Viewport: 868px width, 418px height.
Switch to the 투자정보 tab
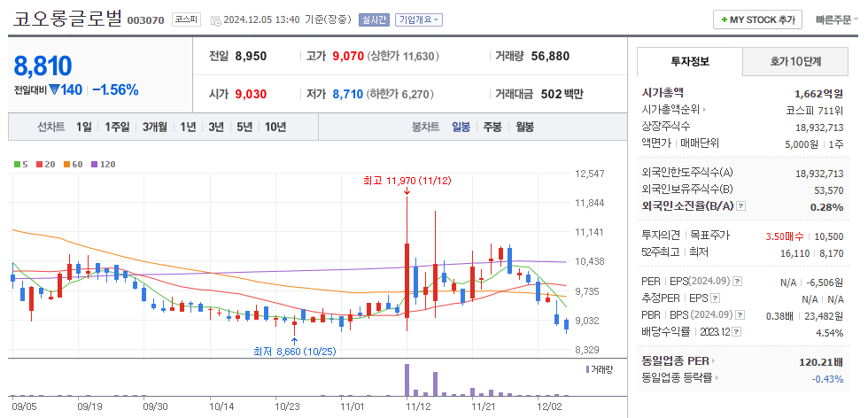[689, 61]
